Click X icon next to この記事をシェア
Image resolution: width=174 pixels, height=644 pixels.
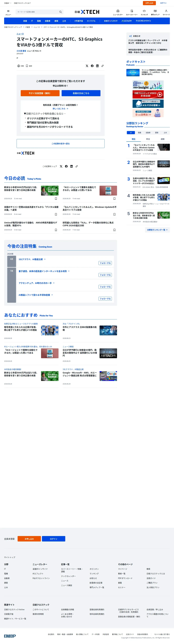[x=61, y=166]
